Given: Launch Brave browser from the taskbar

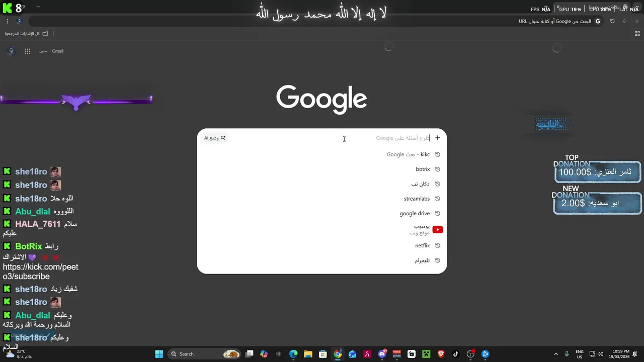Looking at the screenshot, I should click(x=441, y=354).
